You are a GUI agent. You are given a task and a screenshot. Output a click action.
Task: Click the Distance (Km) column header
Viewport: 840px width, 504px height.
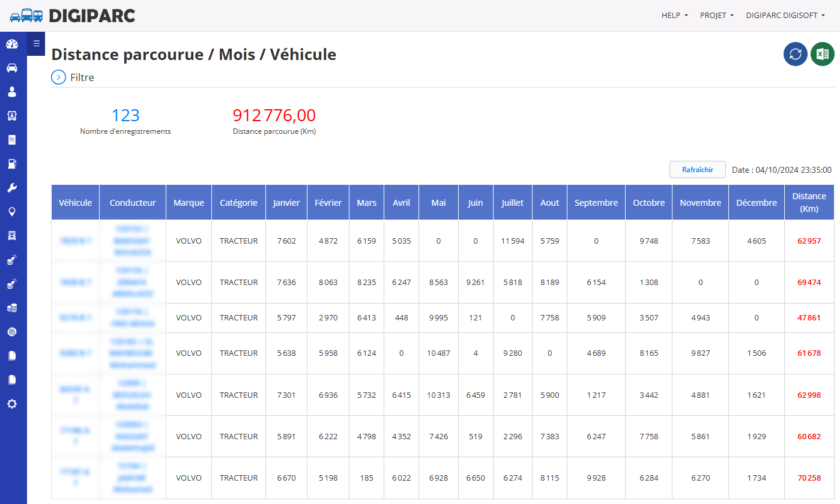[x=809, y=202]
